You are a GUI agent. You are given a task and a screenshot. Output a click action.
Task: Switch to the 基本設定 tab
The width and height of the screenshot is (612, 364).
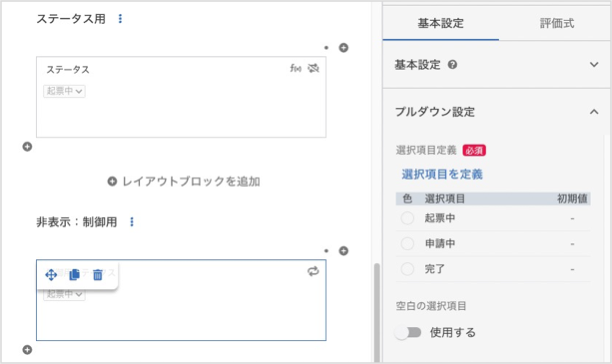point(441,23)
